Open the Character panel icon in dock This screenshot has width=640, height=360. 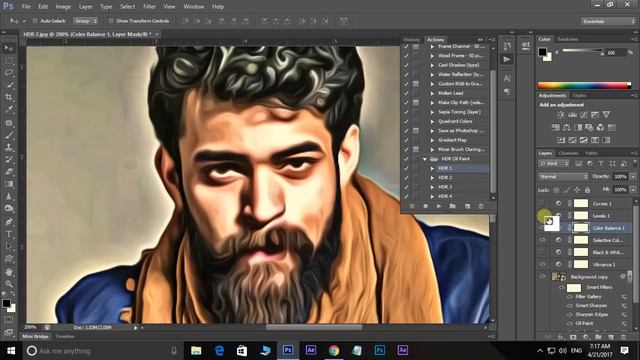coord(507,78)
